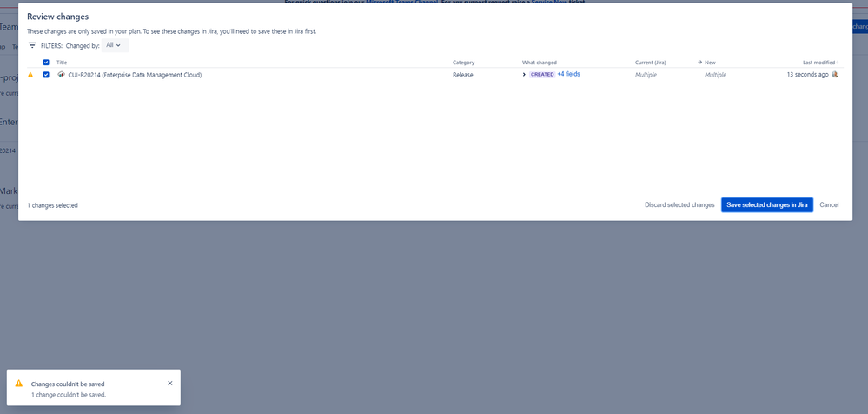868x414 pixels.
Task: Dismiss the Changes couldn't be saved notification
Action: coord(170,383)
